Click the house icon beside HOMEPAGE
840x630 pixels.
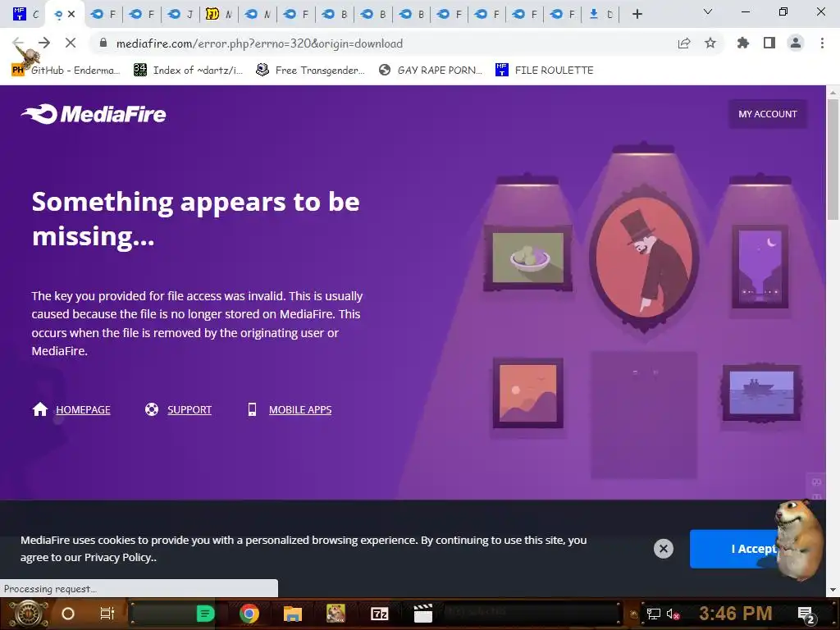[x=40, y=409]
